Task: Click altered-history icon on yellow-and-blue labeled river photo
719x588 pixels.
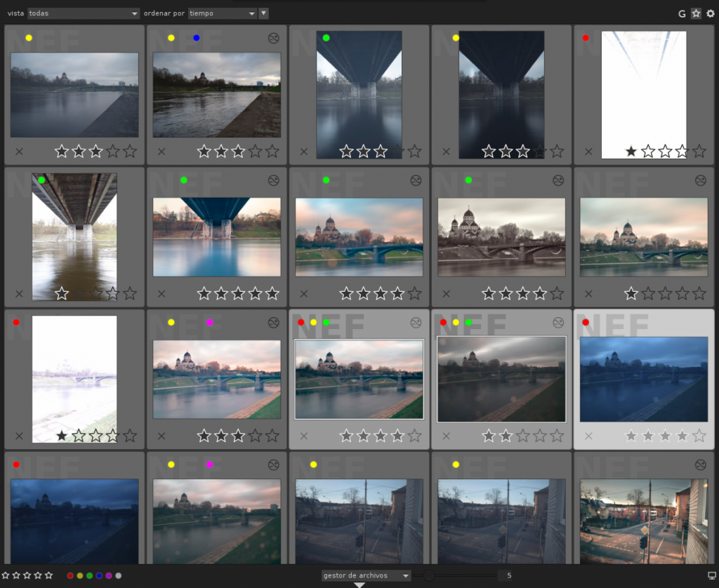Action: [274, 39]
